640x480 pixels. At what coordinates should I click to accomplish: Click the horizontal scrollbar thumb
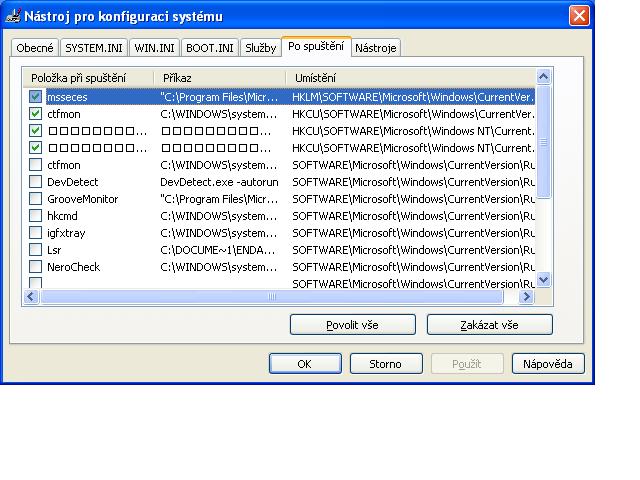271,296
